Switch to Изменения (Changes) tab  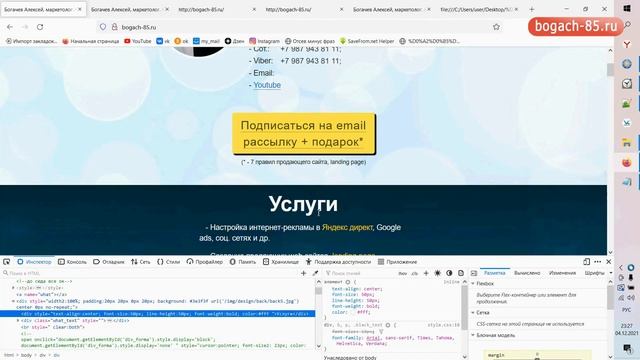(562, 273)
